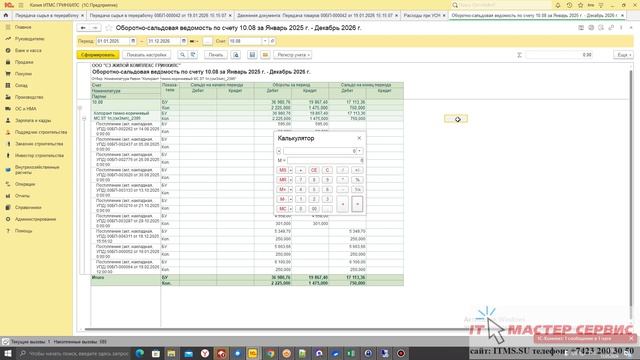640x360 pixels.
Task: Open favorites star in title bar
Action: [x=580, y=5]
